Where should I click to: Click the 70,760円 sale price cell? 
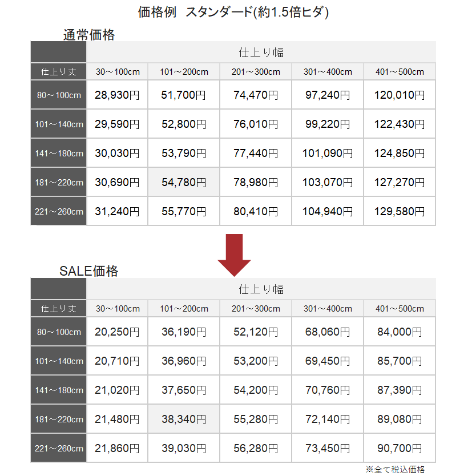click(328, 390)
